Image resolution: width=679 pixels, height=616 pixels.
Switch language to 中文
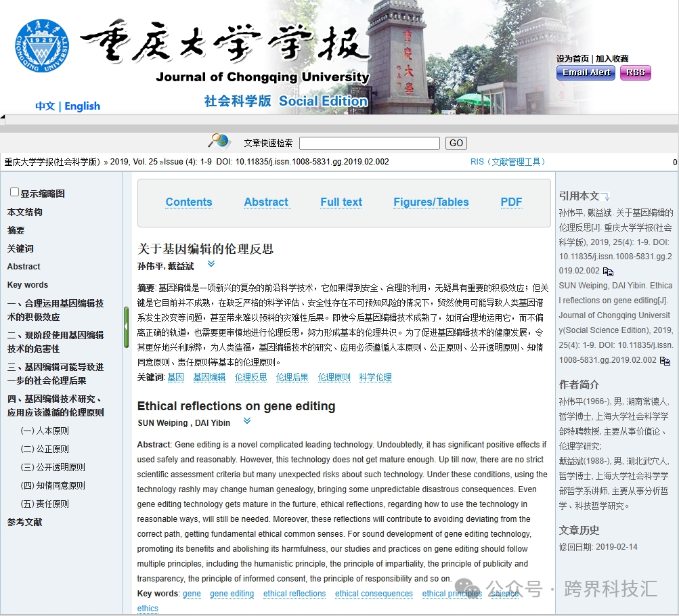click(45, 106)
